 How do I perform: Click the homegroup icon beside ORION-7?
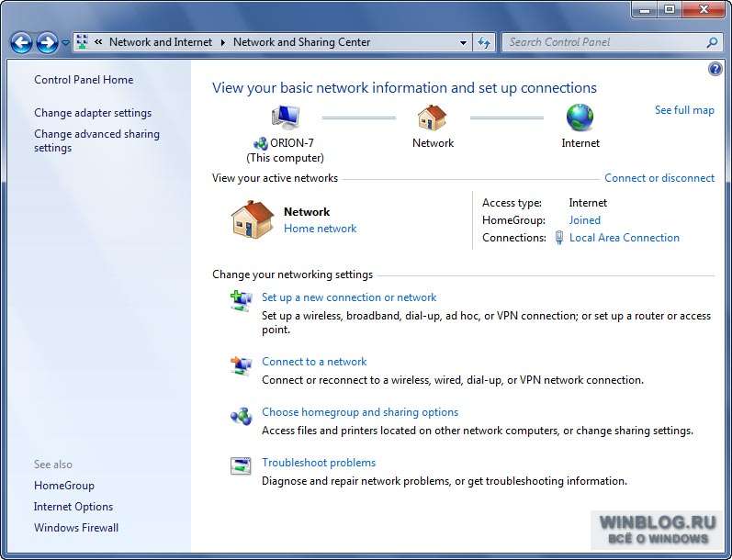[x=261, y=144]
